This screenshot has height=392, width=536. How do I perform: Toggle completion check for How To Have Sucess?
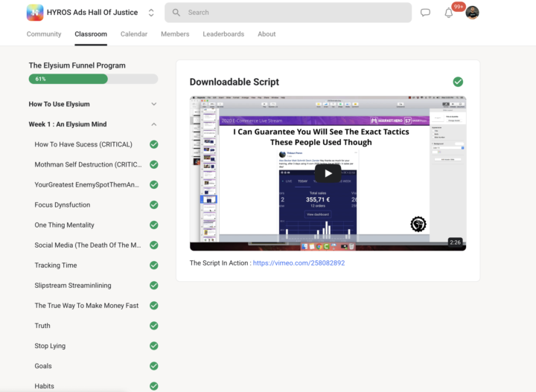click(154, 144)
